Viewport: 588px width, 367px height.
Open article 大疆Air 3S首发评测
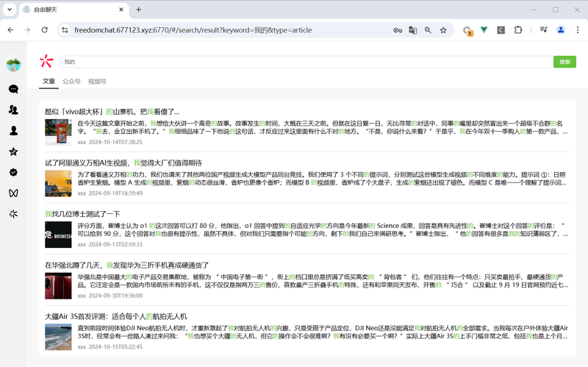pyautogui.click(x=116, y=316)
